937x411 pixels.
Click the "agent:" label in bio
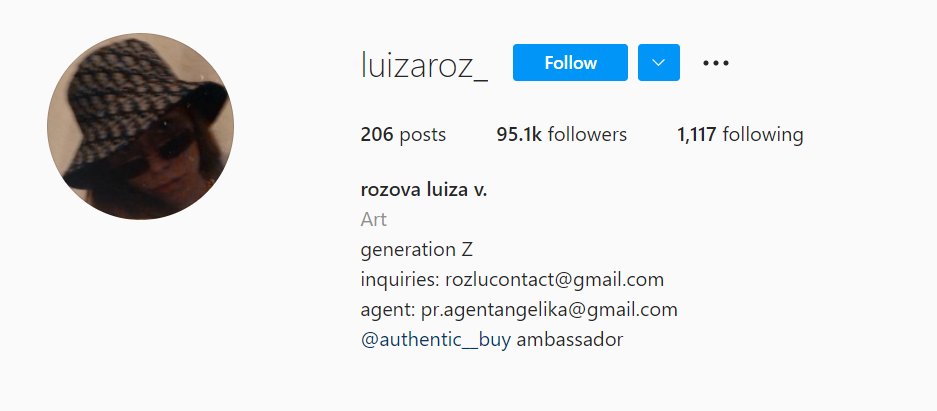click(388, 310)
